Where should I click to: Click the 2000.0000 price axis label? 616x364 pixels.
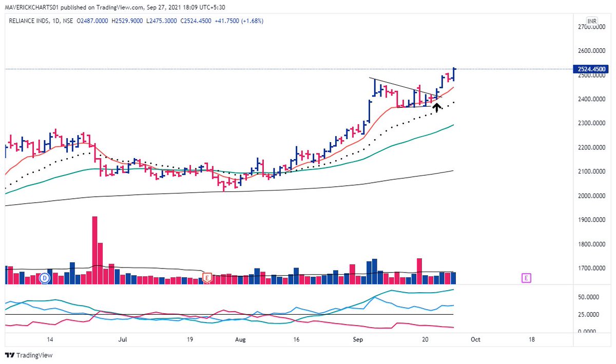(x=593, y=196)
